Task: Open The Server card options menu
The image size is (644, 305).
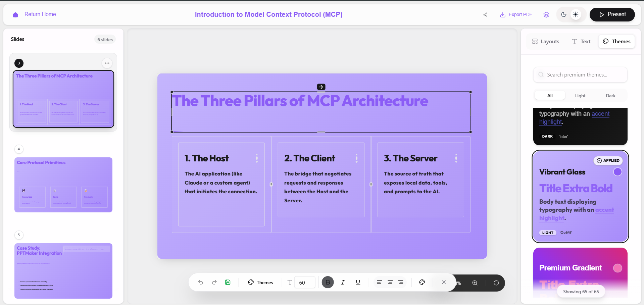Action: point(456,158)
